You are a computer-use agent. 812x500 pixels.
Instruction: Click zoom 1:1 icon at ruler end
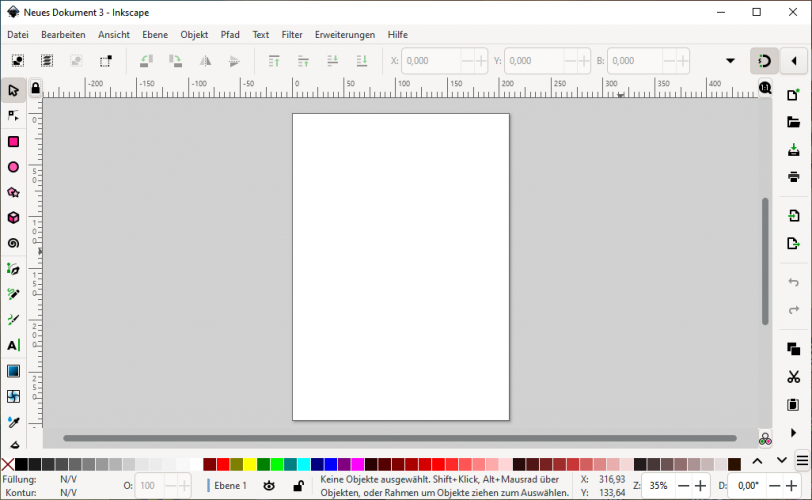(x=765, y=87)
